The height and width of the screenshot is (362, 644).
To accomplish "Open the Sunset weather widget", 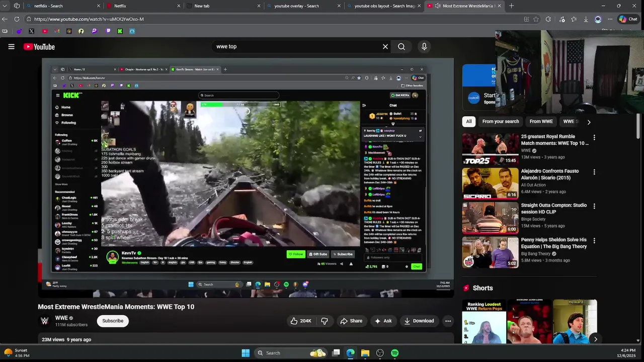I will pos(17,353).
